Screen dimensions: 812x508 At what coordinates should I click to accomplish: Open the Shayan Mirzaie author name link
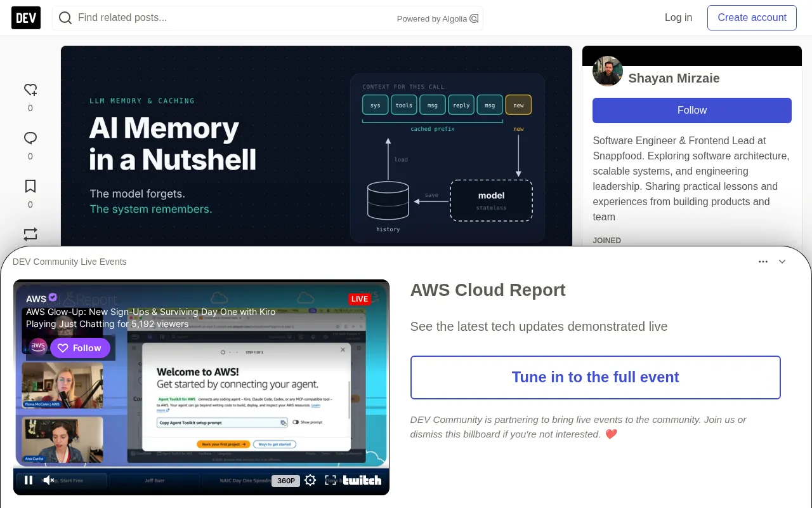click(674, 78)
